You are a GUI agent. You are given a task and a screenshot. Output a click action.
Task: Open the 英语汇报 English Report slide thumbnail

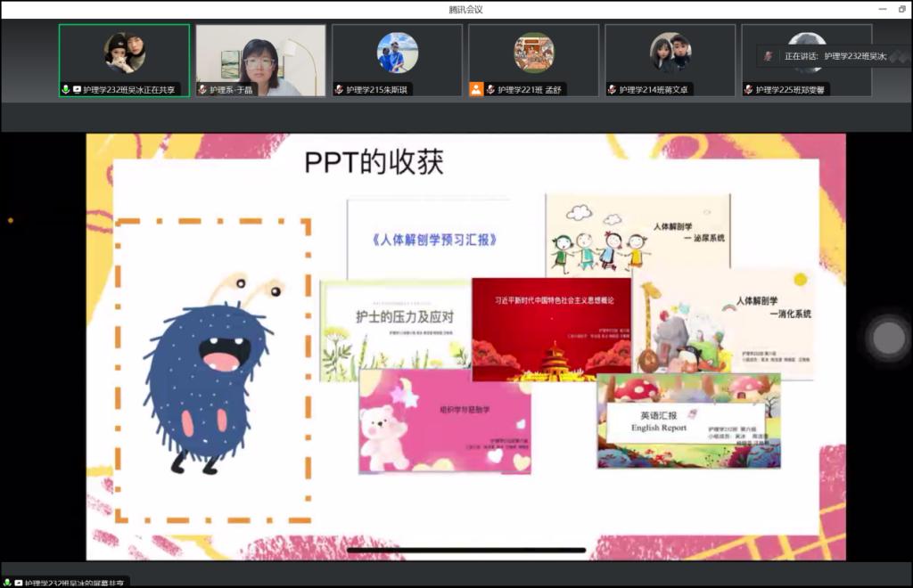click(x=688, y=421)
